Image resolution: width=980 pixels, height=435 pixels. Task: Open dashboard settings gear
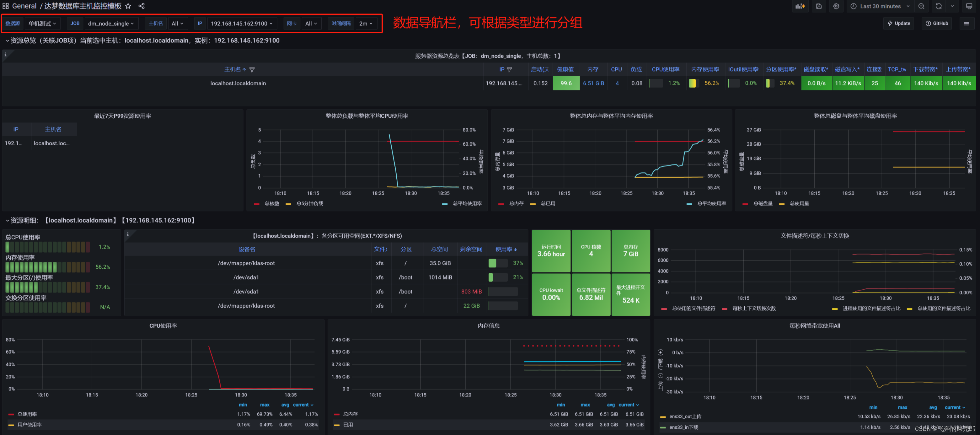pyautogui.click(x=836, y=6)
